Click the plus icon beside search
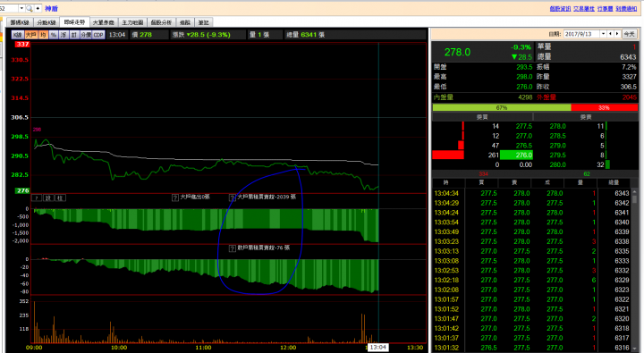 tap(38, 8)
